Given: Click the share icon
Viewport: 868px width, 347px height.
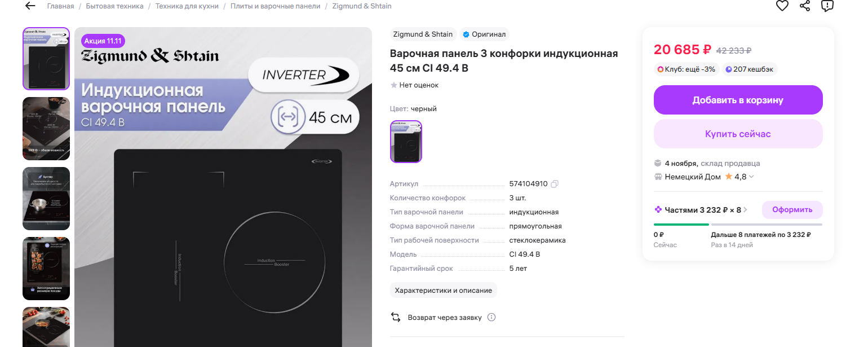Looking at the screenshot, I should point(805,6).
